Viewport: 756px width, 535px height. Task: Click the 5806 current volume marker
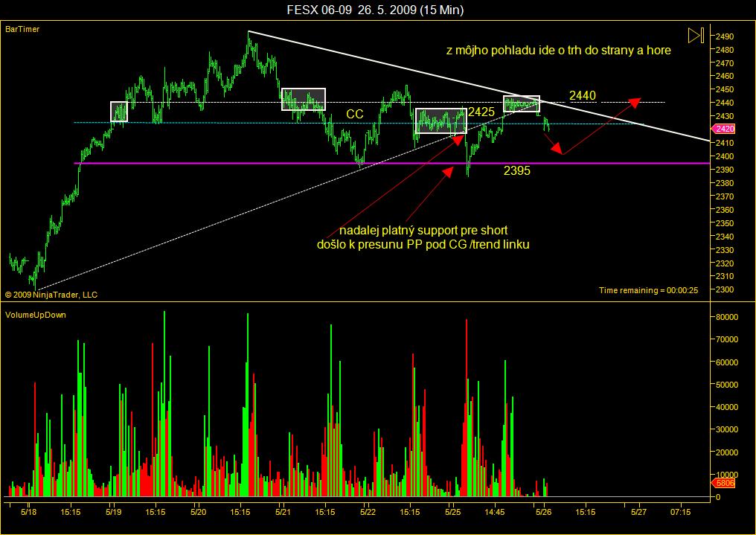coord(723,482)
